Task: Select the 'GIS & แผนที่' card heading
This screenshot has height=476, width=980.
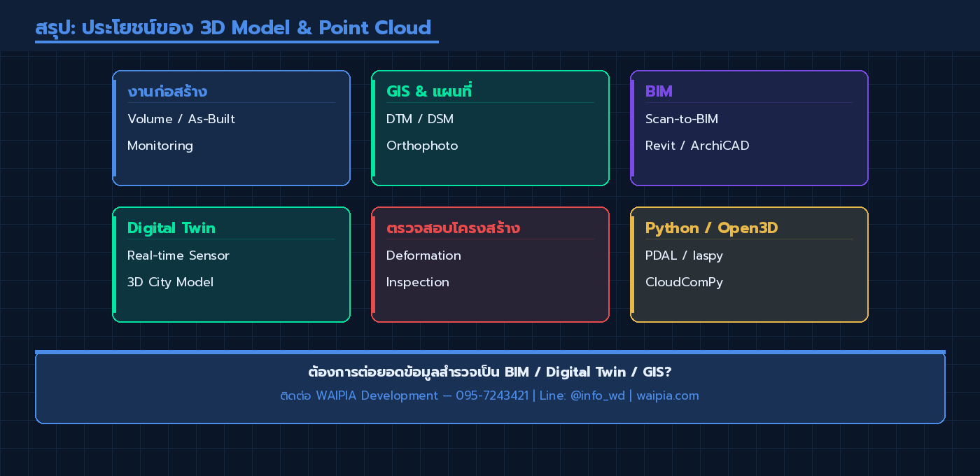Action: pyautogui.click(x=429, y=92)
